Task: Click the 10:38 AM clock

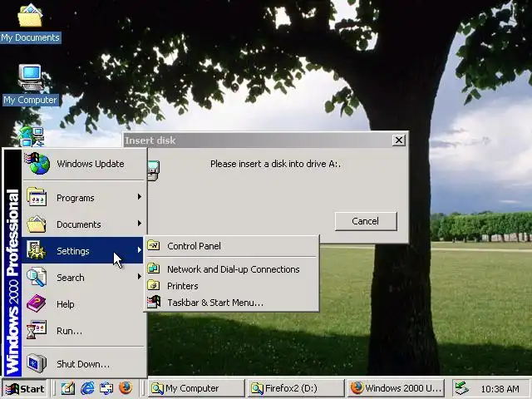Action: click(500, 389)
